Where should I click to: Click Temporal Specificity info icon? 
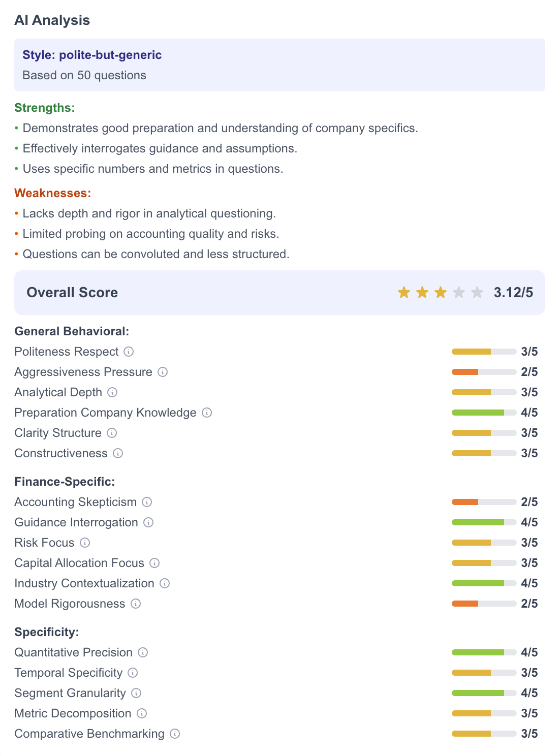(x=133, y=673)
